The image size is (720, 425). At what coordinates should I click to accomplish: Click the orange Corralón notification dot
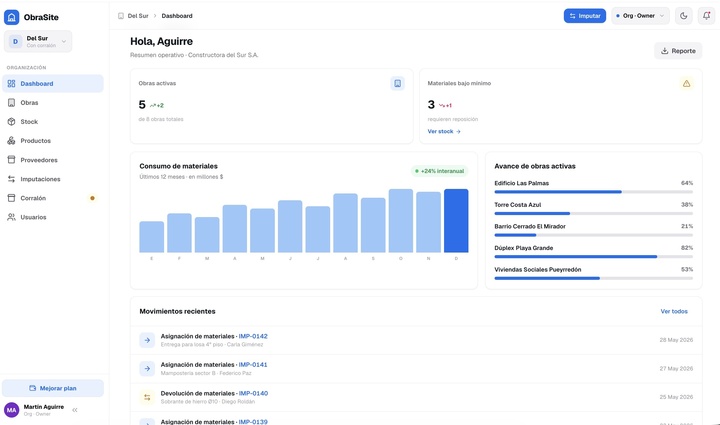92,198
